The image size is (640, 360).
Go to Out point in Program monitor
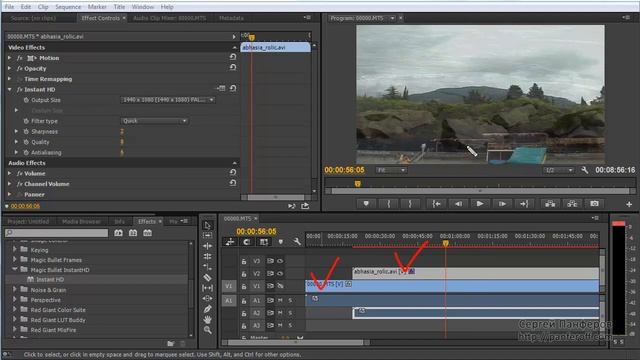(x=524, y=203)
